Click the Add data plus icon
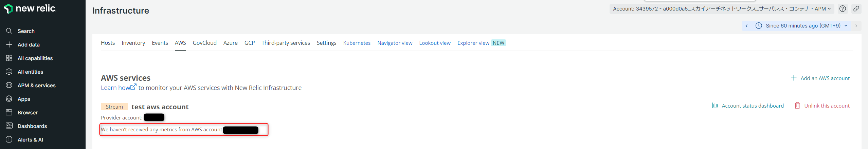Viewport: 868px width, 149px height. (x=9, y=44)
